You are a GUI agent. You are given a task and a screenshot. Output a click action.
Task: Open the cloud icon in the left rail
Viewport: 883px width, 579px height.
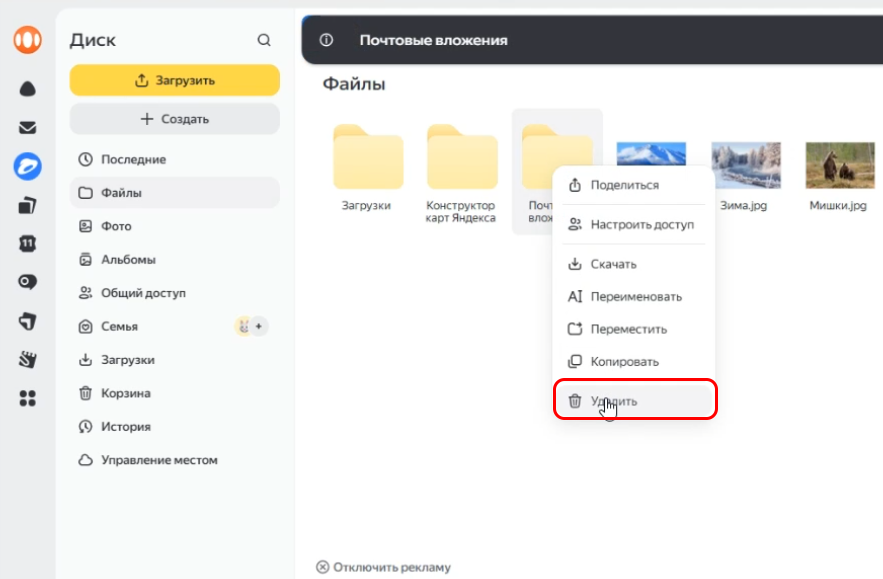click(27, 89)
